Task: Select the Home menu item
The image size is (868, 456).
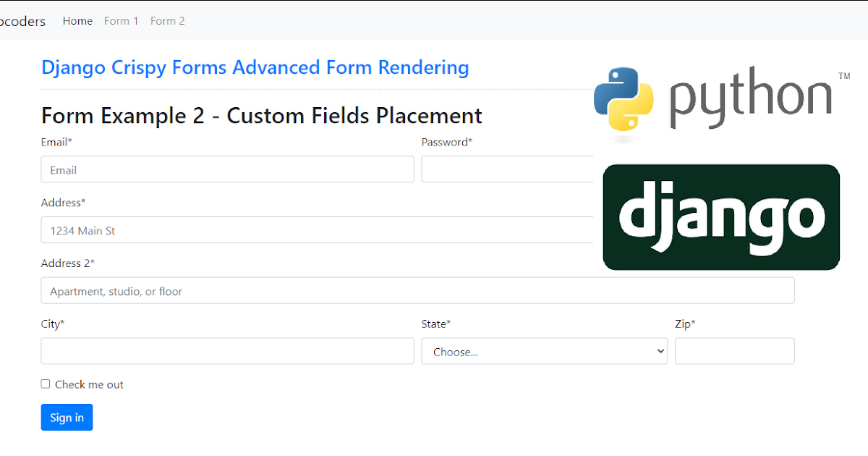Action: pyautogui.click(x=77, y=21)
